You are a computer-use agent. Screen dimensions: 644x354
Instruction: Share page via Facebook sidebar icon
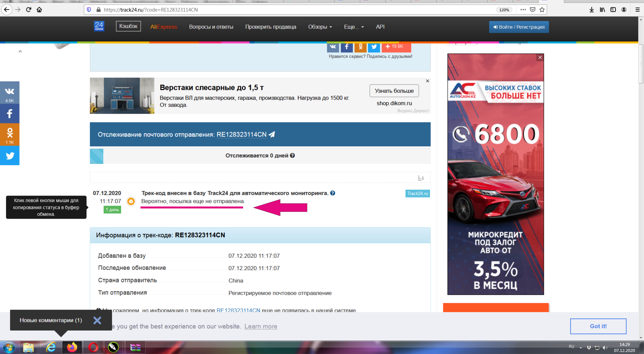pos(9,113)
